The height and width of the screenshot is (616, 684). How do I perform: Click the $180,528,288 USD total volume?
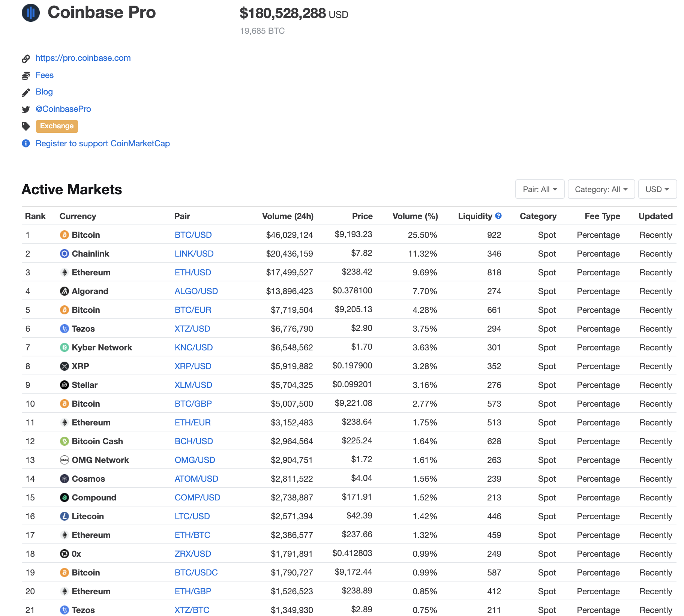pos(294,14)
